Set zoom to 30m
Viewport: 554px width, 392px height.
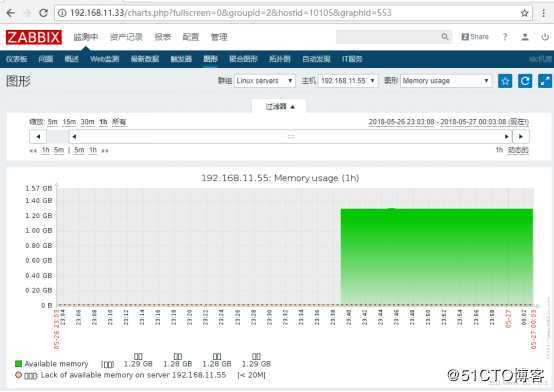(87, 122)
